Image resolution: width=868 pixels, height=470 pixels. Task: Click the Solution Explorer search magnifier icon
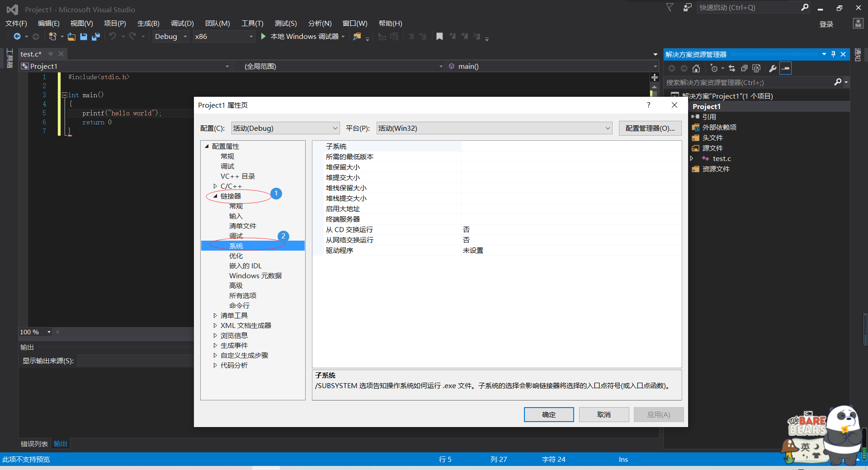click(x=838, y=82)
